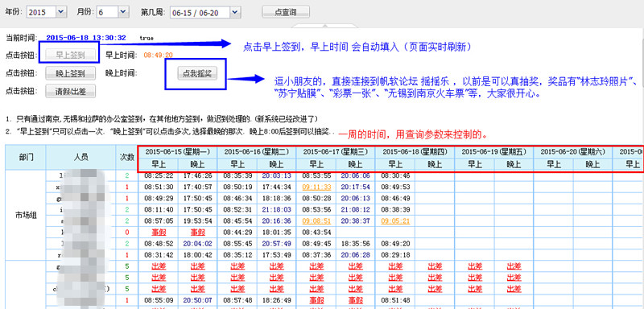This screenshot has width=644, height=309.
Task: Click the 2015-06-20 (星期六) date header
Action: (573, 151)
